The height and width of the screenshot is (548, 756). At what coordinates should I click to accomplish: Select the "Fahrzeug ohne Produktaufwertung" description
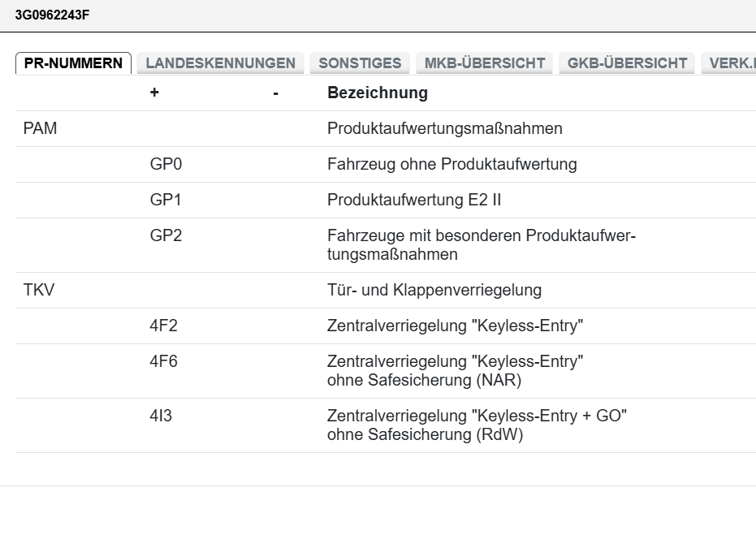click(451, 164)
